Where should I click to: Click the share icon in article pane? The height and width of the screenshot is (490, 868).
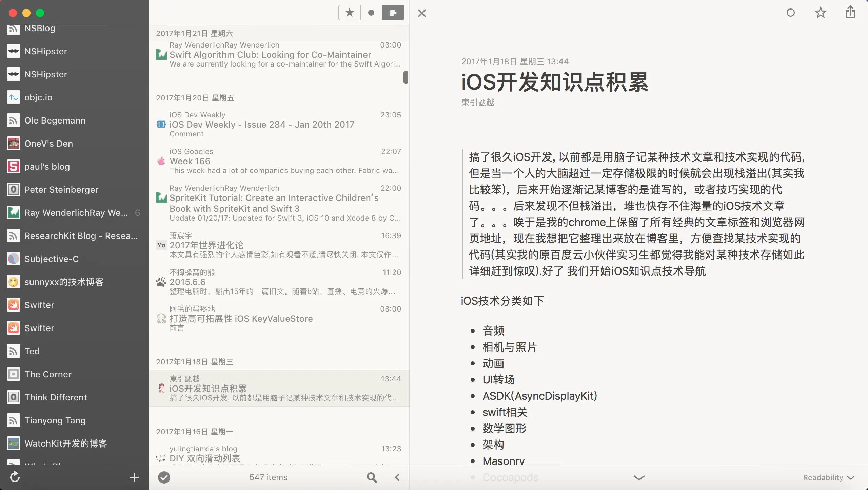pyautogui.click(x=850, y=13)
